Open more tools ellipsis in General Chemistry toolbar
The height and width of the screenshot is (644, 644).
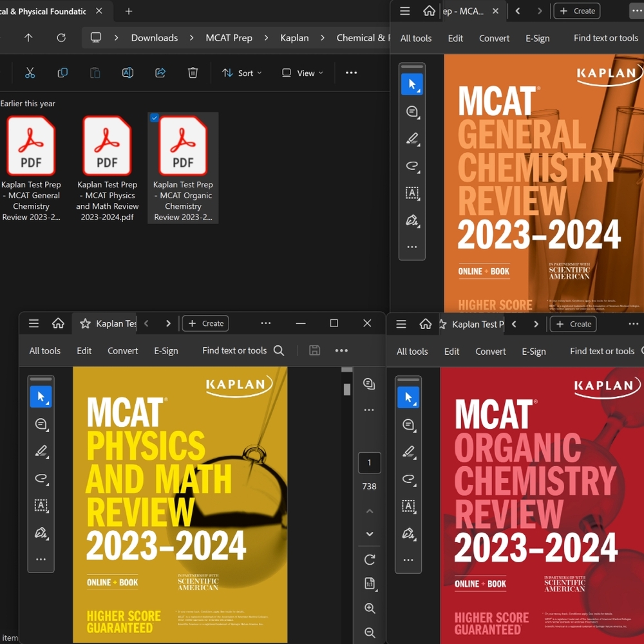[x=412, y=247]
